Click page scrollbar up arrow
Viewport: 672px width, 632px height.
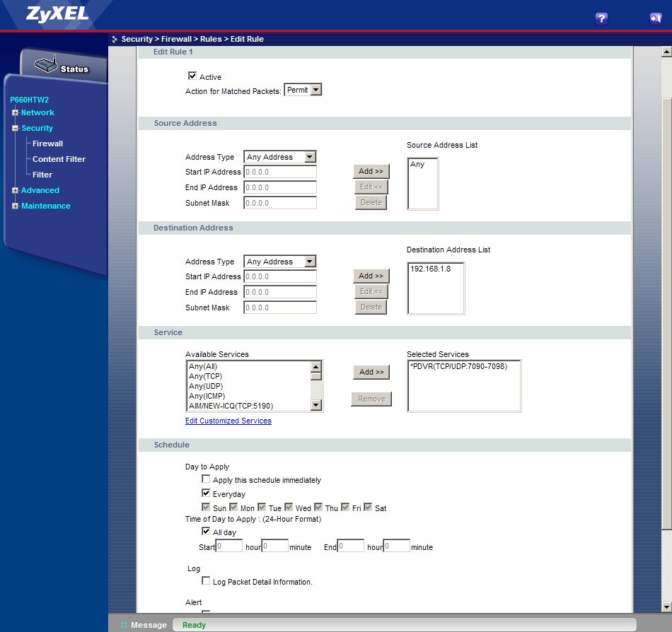[x=666, y=52]
